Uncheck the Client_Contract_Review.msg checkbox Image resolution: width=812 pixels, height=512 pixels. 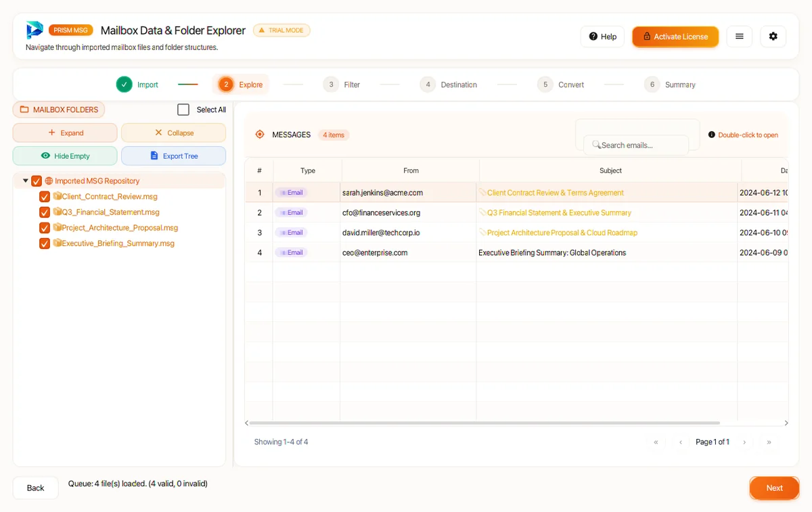click(x=45, y=196)
